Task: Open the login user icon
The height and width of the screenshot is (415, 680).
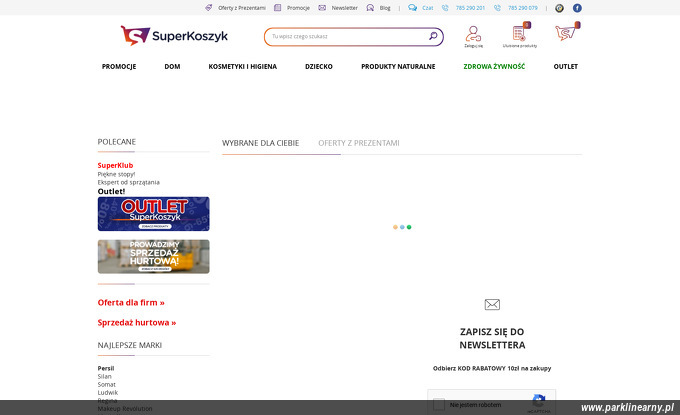Action: 473,33
